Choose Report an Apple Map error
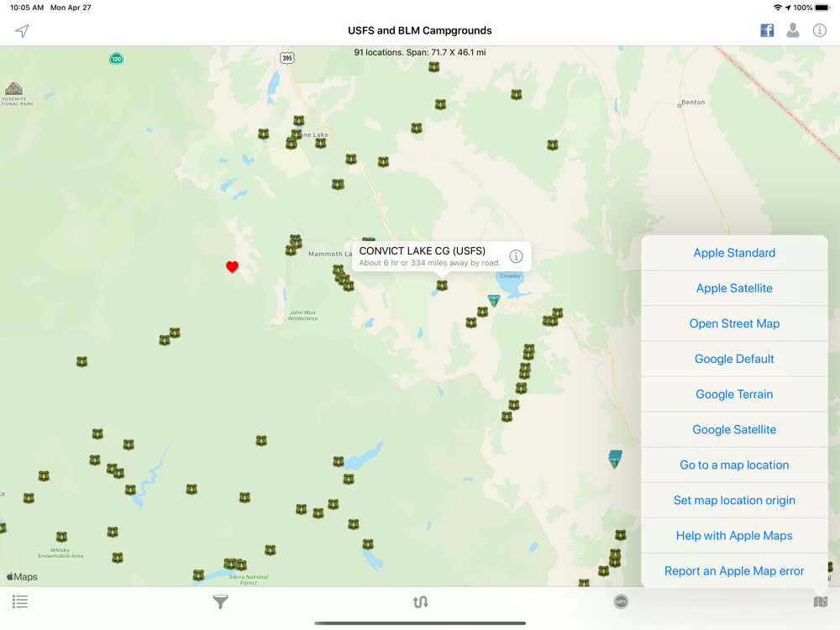This screenshot has width=840, height=630. tap(734, 571)
